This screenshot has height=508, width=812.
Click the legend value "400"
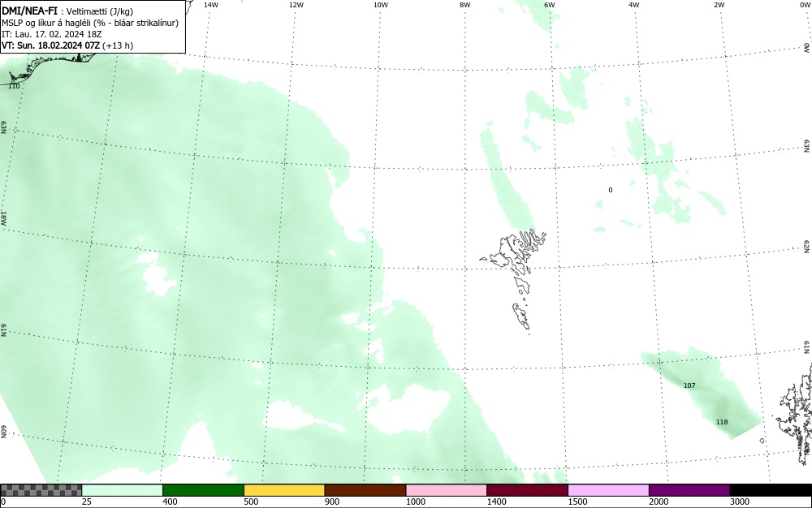click(170, 502)
